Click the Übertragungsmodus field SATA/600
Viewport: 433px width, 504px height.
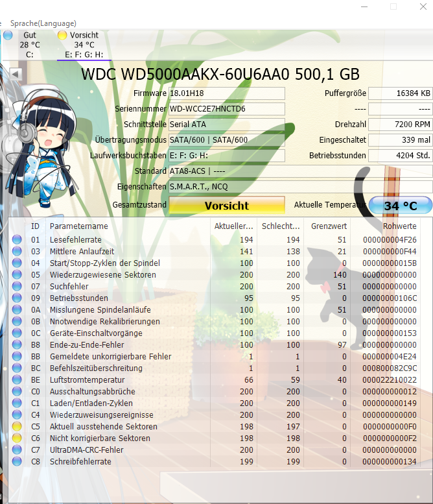click(x=227, y=140)
